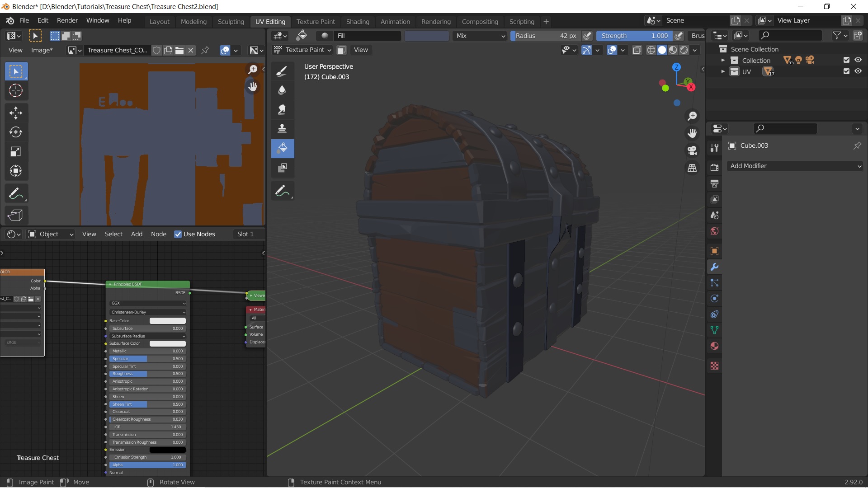Open the Render menu
868x488 pixels.
click(67, 20)
